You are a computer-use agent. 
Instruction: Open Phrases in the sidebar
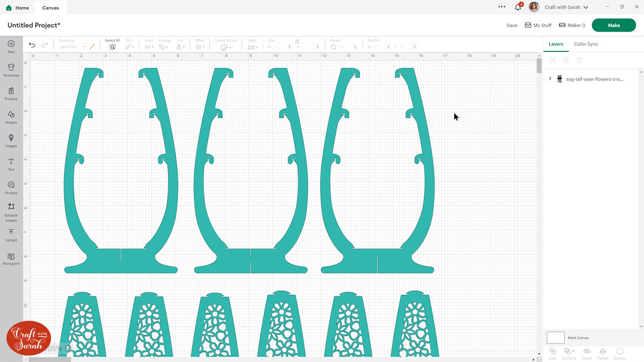click(x=11, y=187)
